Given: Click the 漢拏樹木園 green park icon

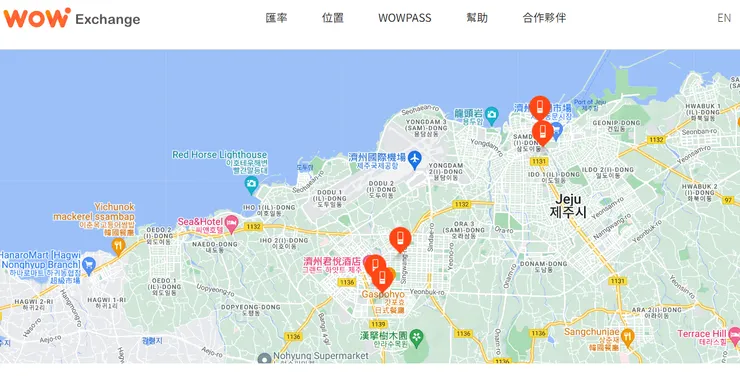Looking at the screenshot, I should click(x=417, y=336).
